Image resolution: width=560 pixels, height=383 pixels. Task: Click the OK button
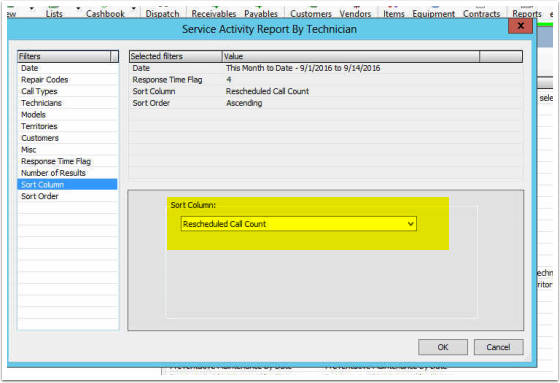[443, 347]
